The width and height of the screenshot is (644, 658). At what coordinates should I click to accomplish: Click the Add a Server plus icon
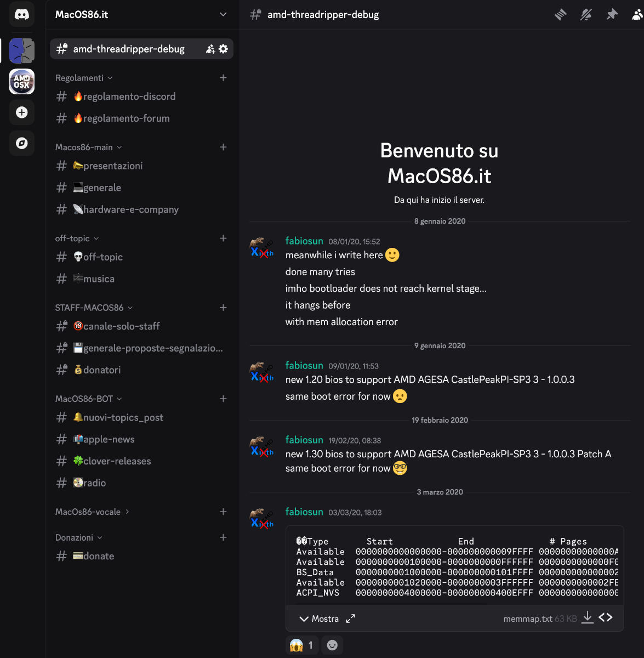22,112
